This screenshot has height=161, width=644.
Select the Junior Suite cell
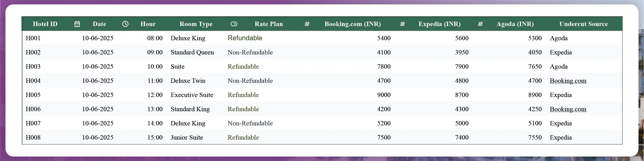click(187, 138)
